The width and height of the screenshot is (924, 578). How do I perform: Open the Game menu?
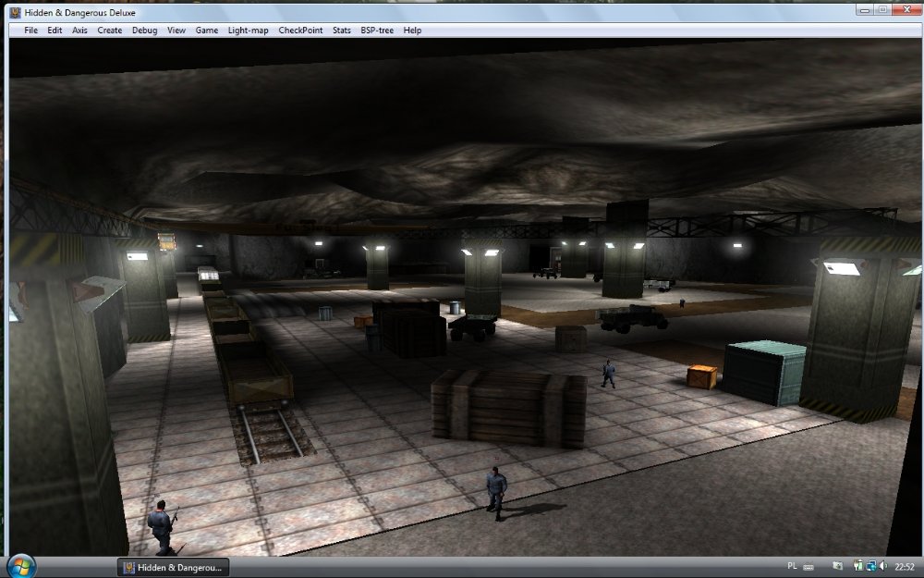(207, 31)
